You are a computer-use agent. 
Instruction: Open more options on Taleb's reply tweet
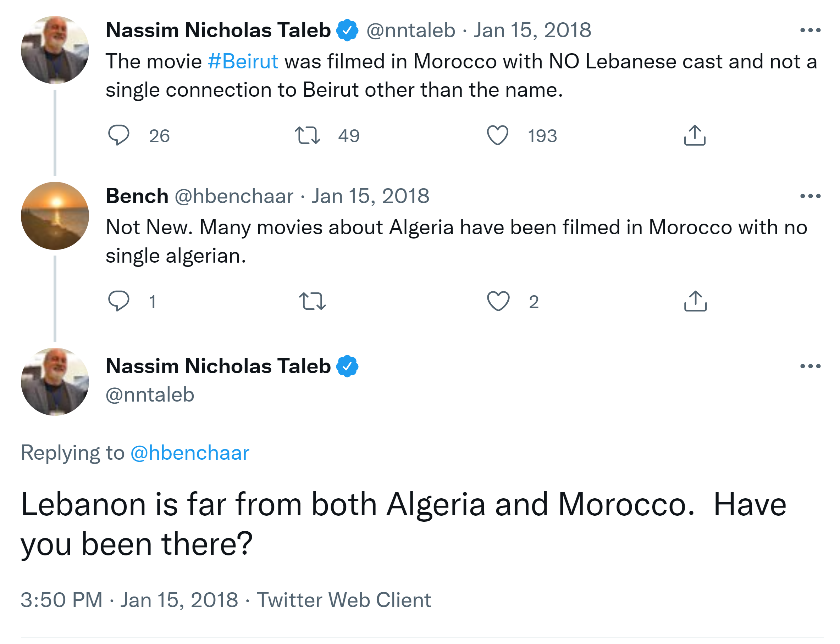click(x=810, y=366)
